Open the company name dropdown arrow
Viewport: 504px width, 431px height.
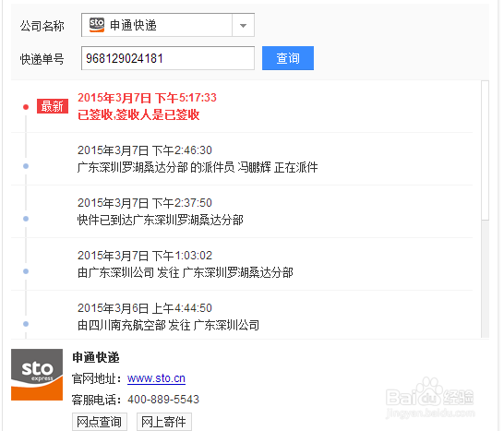point(243,26)
